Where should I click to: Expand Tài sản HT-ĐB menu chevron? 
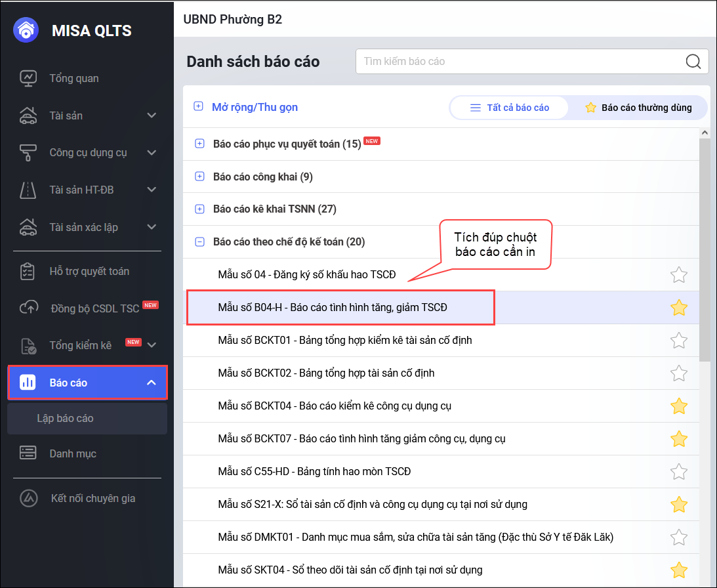click(x=152, y=190)
